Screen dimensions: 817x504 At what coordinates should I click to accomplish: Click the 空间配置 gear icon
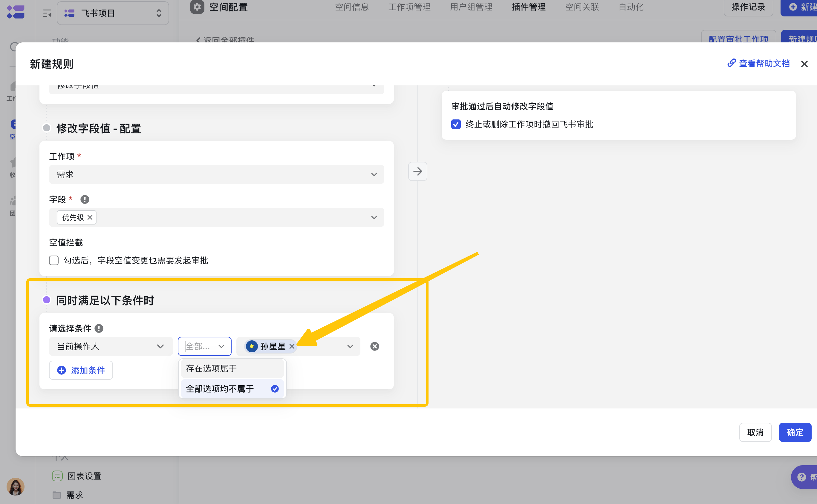click(197, 7)
